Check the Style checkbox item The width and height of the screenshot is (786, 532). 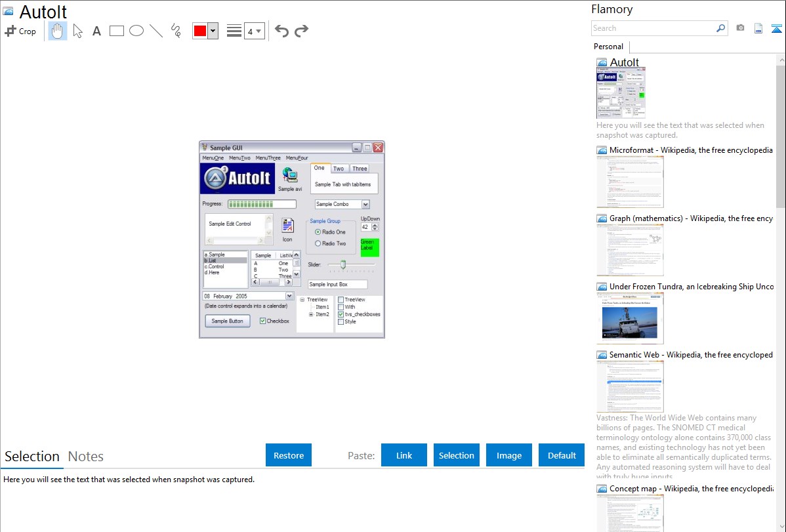(x=341, y=322)
